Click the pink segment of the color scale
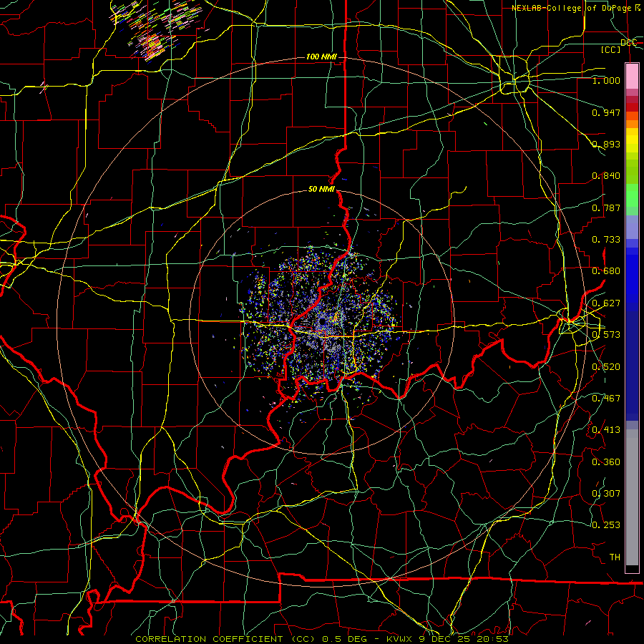This screenshot has height=644, width=644. pyautogui.click(x=632, y=76)
